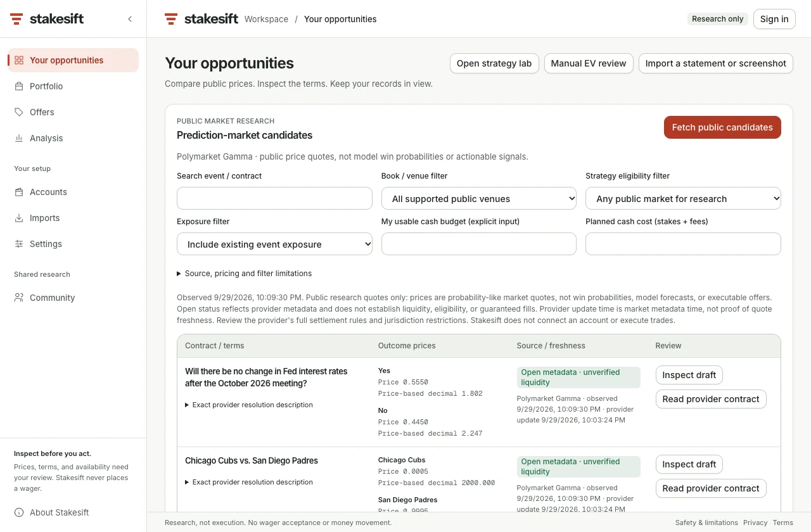This screenshot has height=532, width=811.
Task: Click the Source / freshness column header
Action: coord(551,346)
